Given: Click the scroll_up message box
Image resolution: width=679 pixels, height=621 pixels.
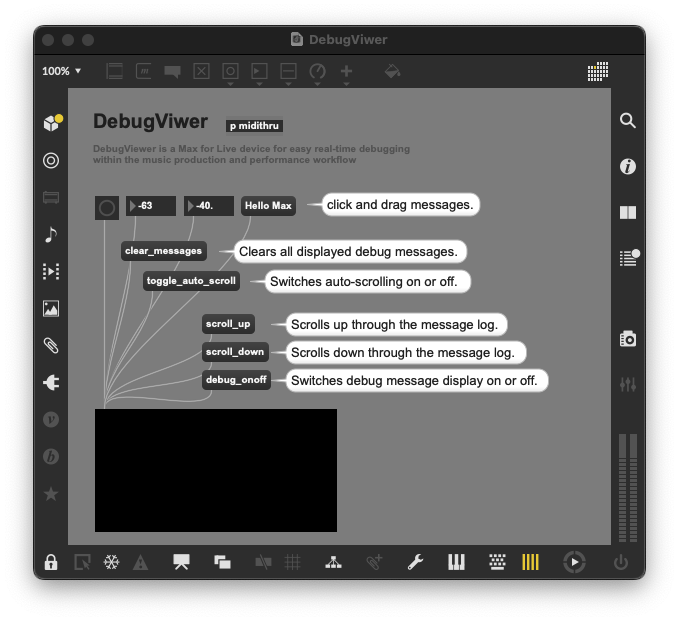Looking at the screenshot, I should (x=228, y=324).
